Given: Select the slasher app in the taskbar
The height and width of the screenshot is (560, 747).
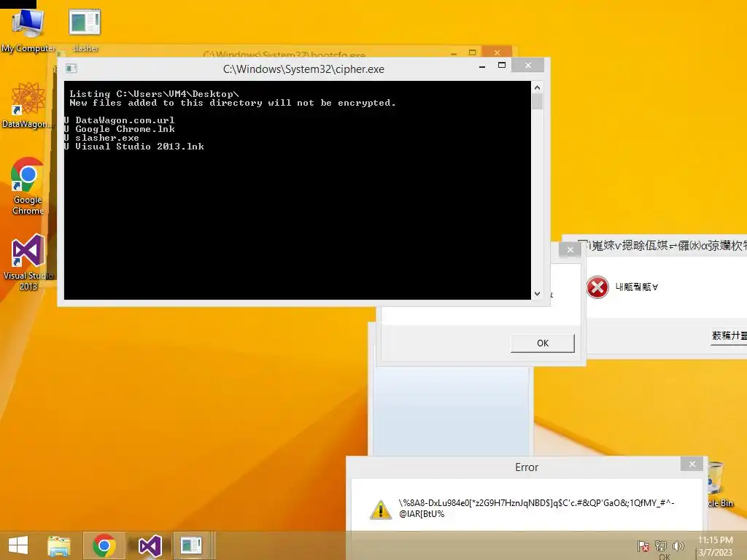Looking at the screenshot, I should pyautogui.click(x=192, y=545).
